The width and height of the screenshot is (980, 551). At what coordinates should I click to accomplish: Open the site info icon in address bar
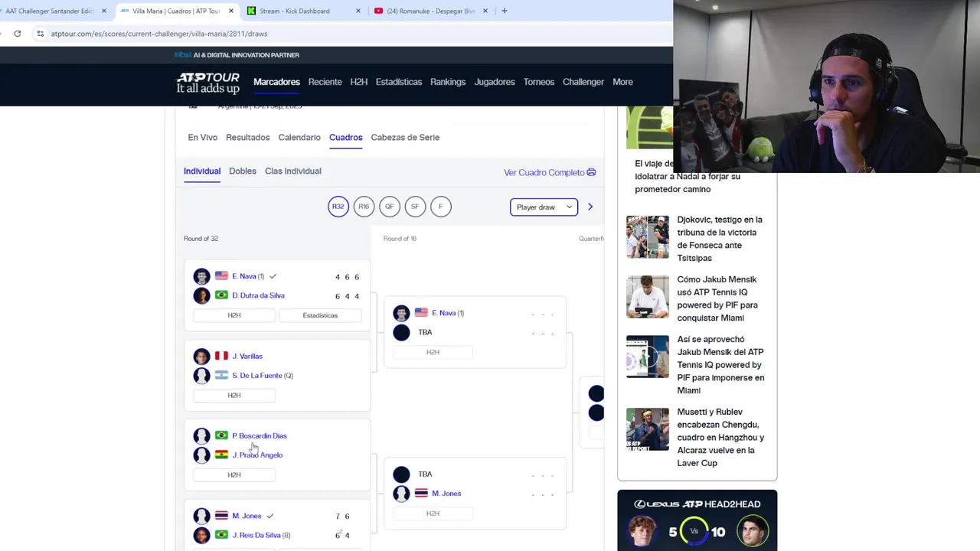coord(41,34)
